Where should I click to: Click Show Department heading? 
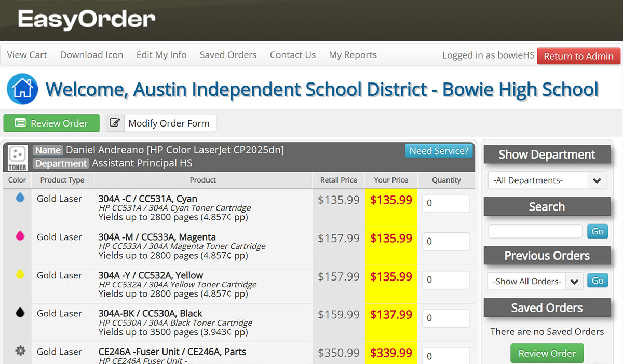click(x=547, y=155)
